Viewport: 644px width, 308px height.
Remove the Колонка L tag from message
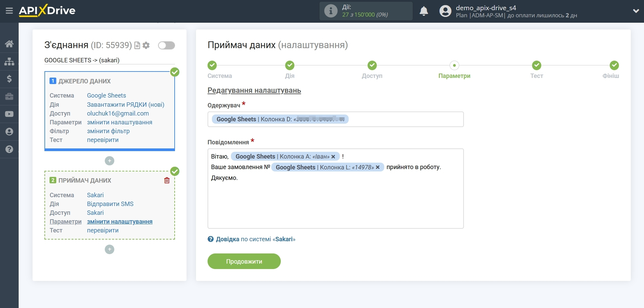click(x=377, y=167)
